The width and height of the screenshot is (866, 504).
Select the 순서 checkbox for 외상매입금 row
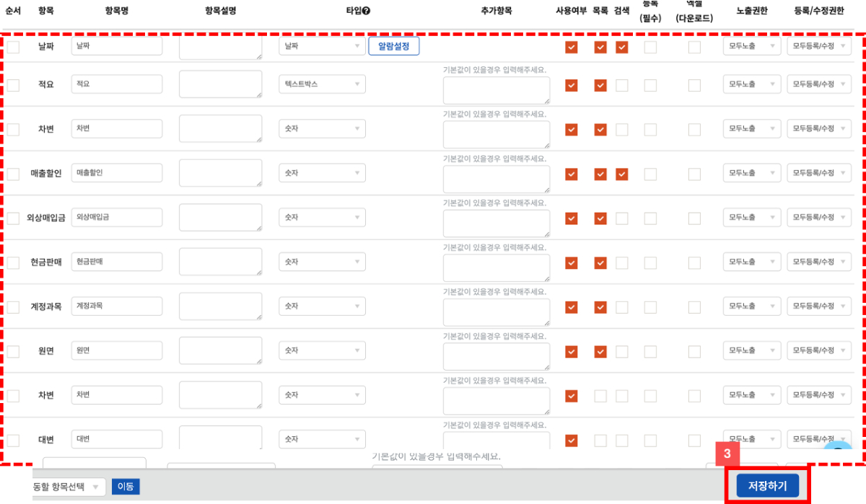coord(13,218)
